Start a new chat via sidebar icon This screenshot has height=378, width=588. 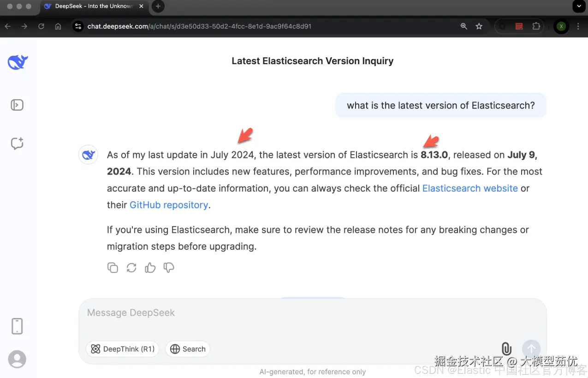coord(17,144)
